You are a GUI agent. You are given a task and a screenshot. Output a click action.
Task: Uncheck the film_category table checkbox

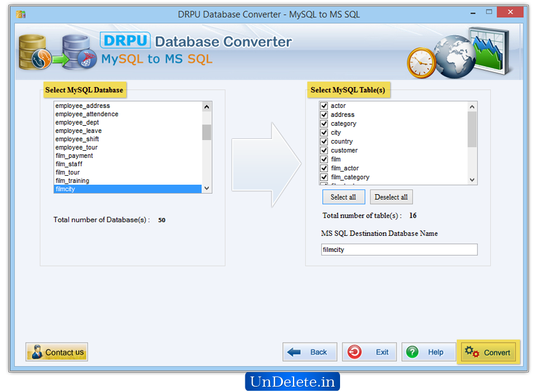pyautogui.click(x=324, y=177)
